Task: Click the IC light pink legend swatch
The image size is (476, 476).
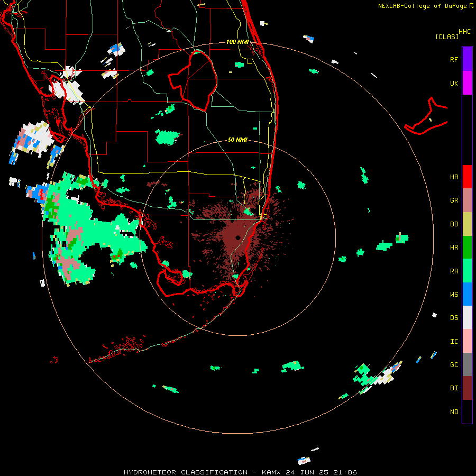Action: coord(467,341)
